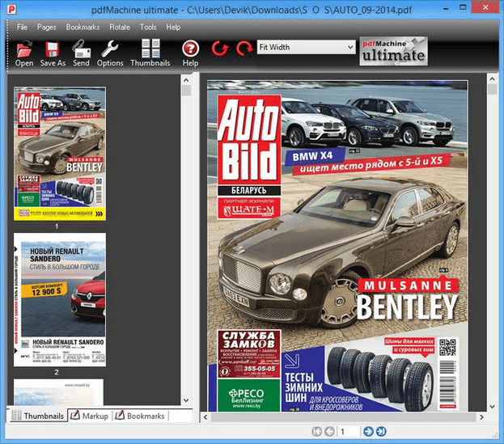Image resolution: width=504 pixels, height=444 pixels.
Task: Click the page number input field
Action: coord(348,432)
